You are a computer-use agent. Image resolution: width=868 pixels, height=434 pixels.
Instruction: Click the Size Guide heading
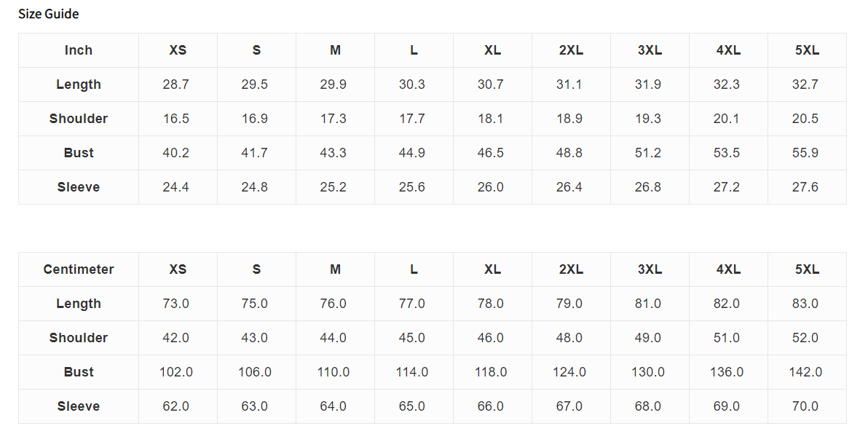pos(49,14)
